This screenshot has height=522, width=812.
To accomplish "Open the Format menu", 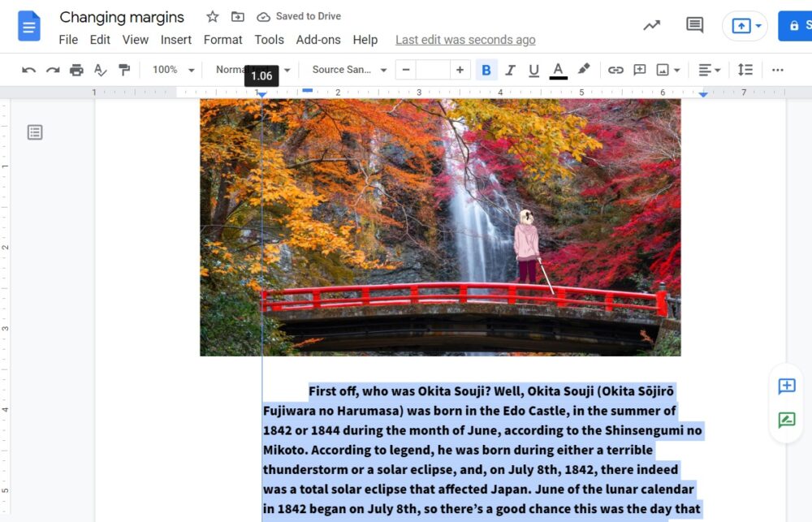I will tap(222, 39).
